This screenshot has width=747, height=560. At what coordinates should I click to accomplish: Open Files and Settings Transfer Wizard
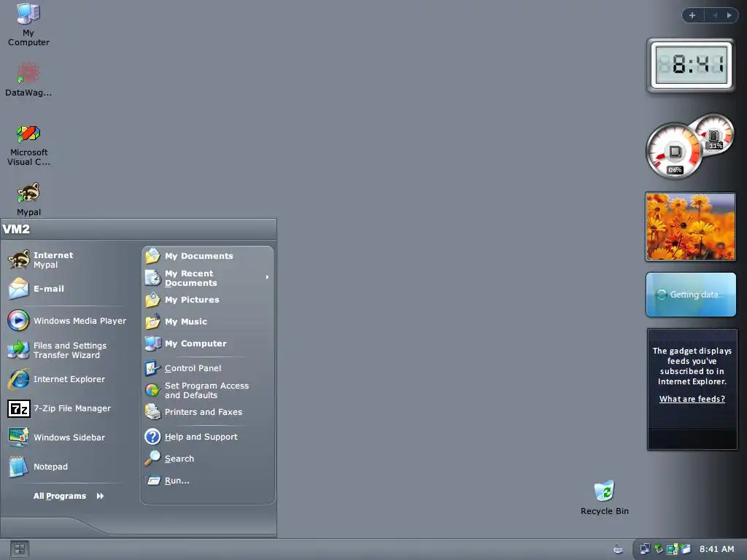point(66,350)
